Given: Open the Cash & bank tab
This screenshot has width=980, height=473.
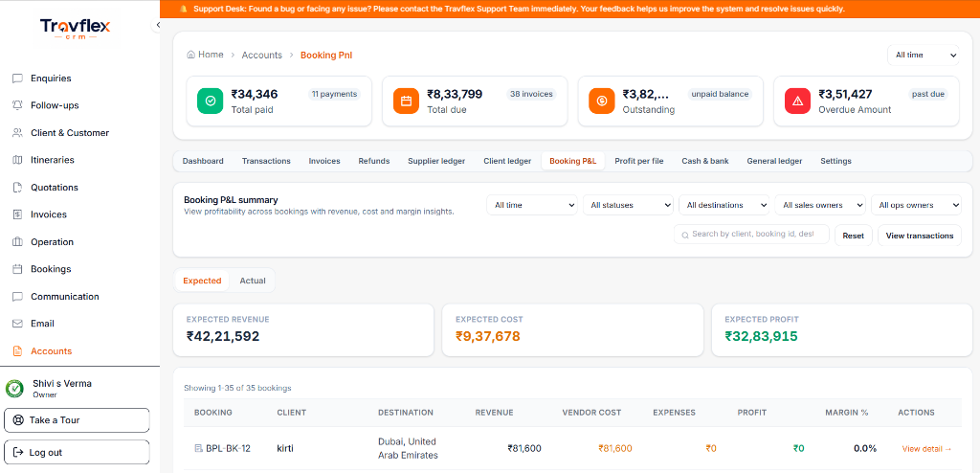Looking at the screenshot, I should click(x=705, y=161).
